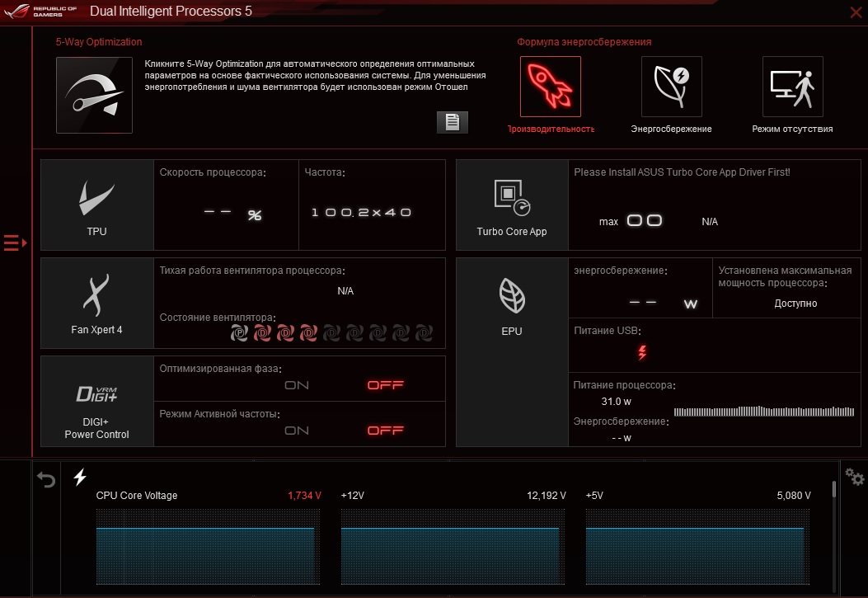The image size is (868, 598).
Task: Click the ROG Republic of Gamers logo
Action: [x=40, y=11]
